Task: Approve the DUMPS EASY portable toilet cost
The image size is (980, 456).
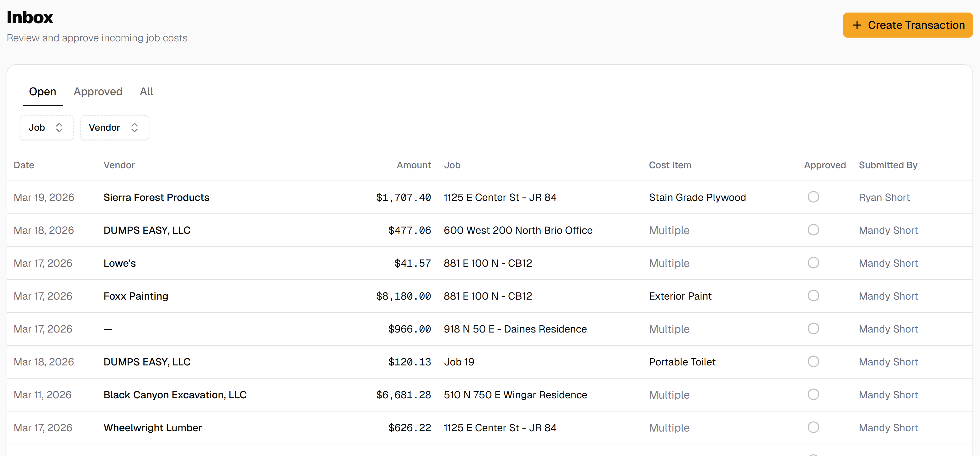Action: (x=813, y=361)
